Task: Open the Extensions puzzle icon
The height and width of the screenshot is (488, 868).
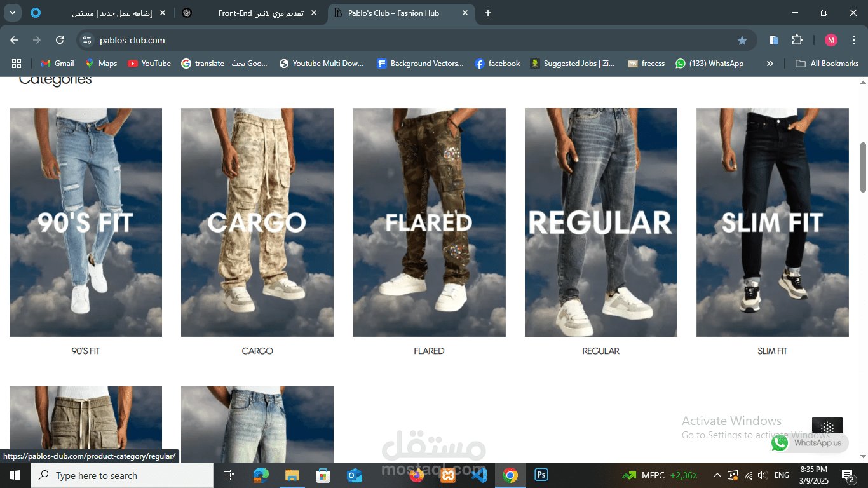Action: (x=797, y=40)
